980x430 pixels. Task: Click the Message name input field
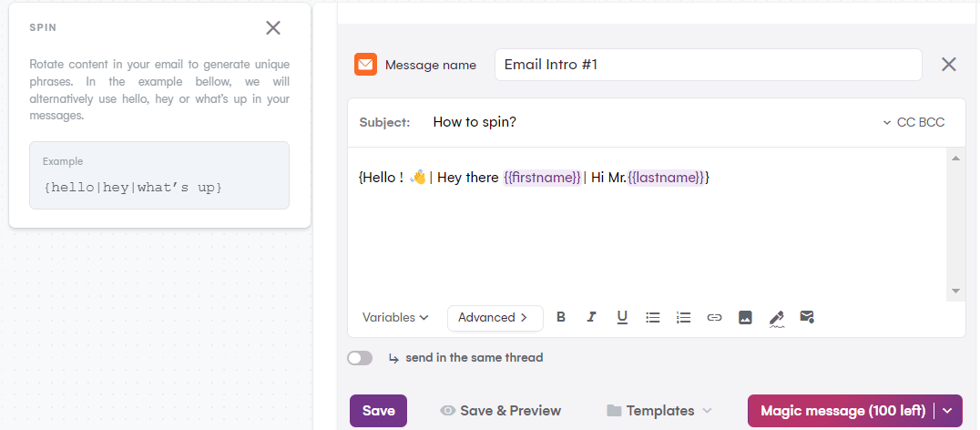tap(708, 65)
